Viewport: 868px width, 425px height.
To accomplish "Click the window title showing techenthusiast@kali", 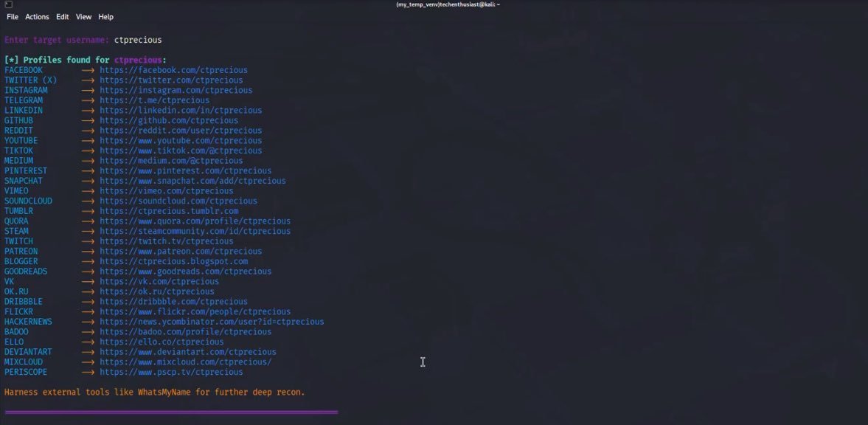I will click(448, 4).
